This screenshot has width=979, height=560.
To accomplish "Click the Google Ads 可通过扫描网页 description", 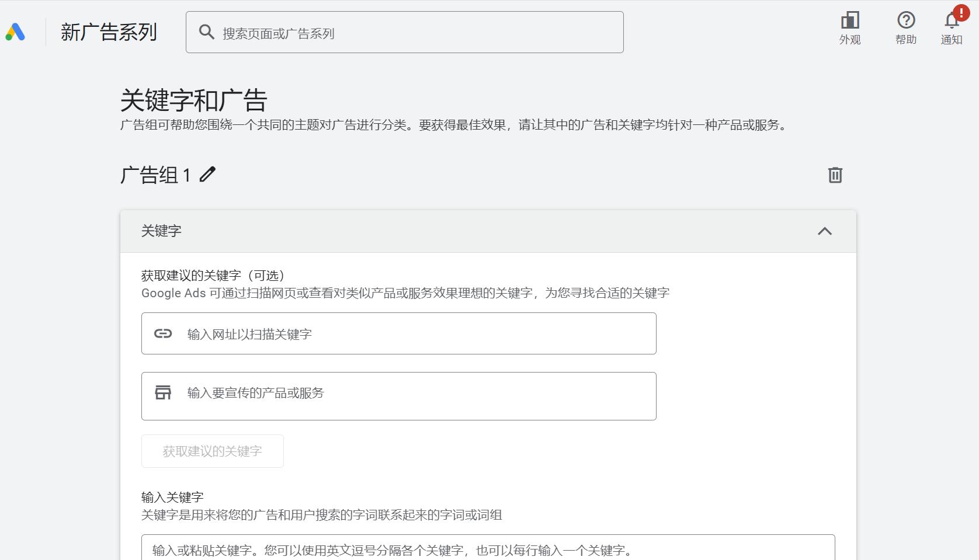I will pyautogui.click(x=405, y=293).
